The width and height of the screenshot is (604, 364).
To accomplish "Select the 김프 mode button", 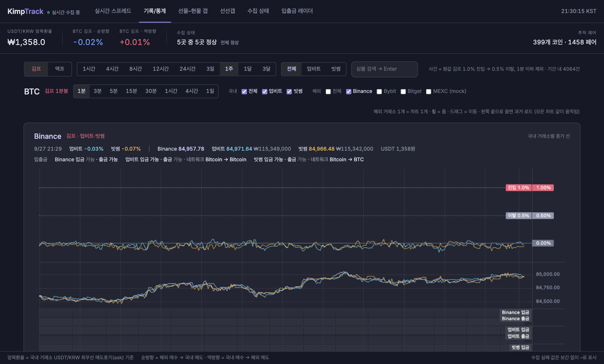I will [x=36, y=69].
